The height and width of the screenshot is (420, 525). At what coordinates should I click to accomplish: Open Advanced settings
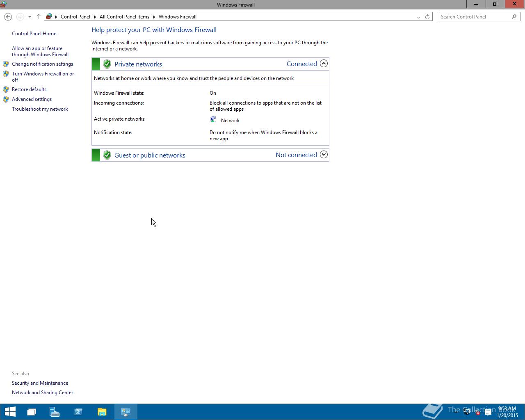(32, 99)
